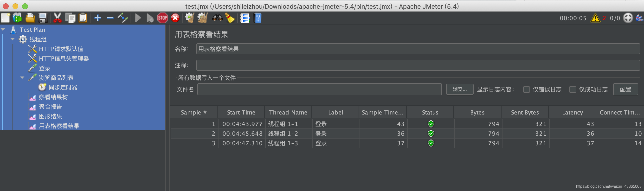This screenshot has height=191, width=644.
Task: Click the 浏览... browse button
Action: click(x=459, y=89)
